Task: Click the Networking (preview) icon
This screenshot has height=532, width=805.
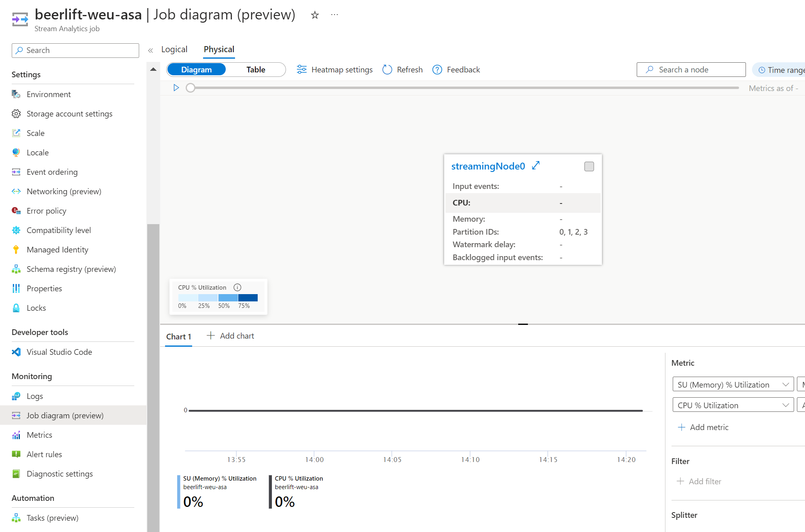Action: [16, 191]
